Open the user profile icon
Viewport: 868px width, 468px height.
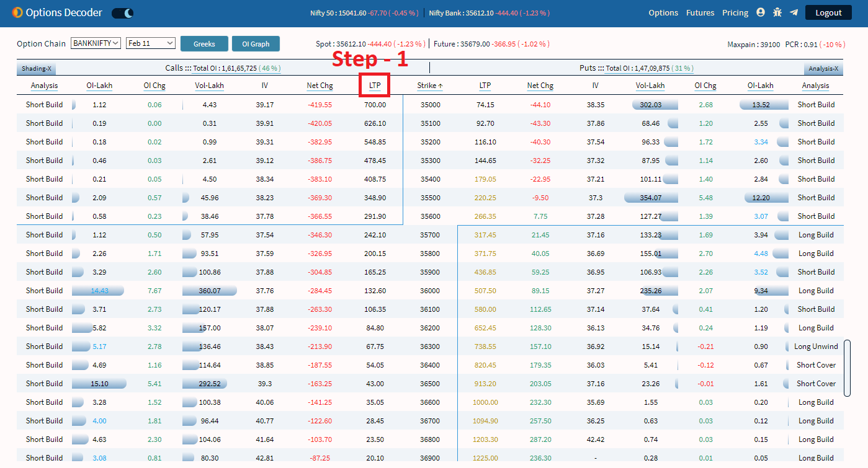[x=761, y=12]
